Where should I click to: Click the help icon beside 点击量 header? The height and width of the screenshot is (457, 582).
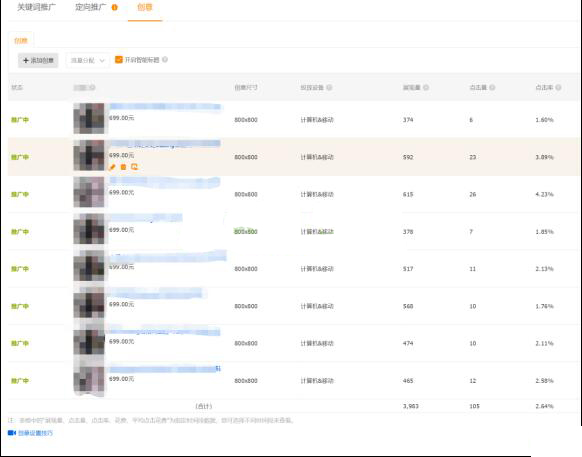point(492,88)
